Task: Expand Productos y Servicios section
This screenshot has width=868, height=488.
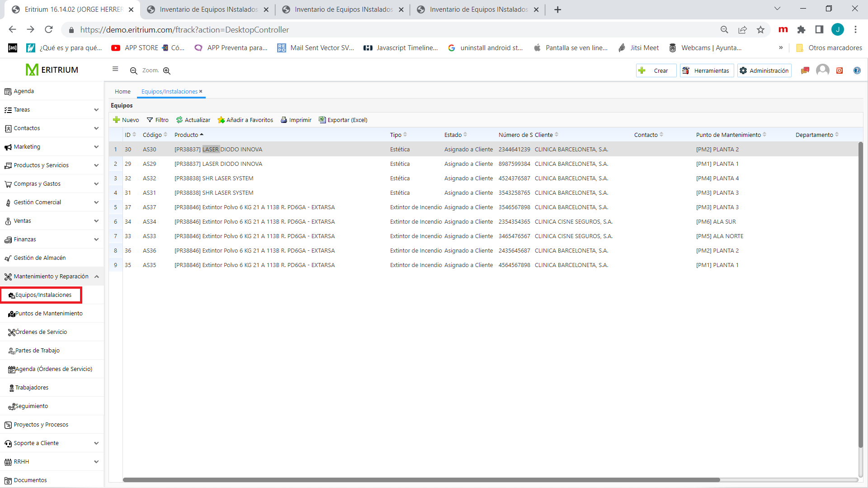Action: (x=52, y=165)
